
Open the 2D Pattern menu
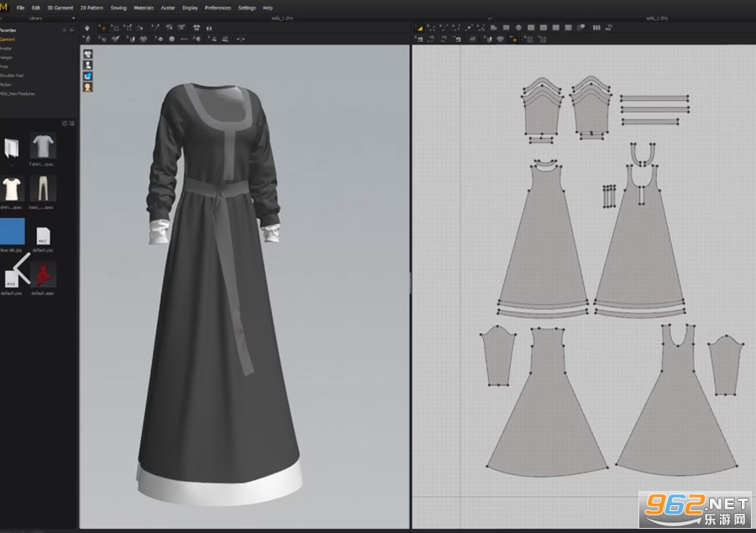(92, 8)
